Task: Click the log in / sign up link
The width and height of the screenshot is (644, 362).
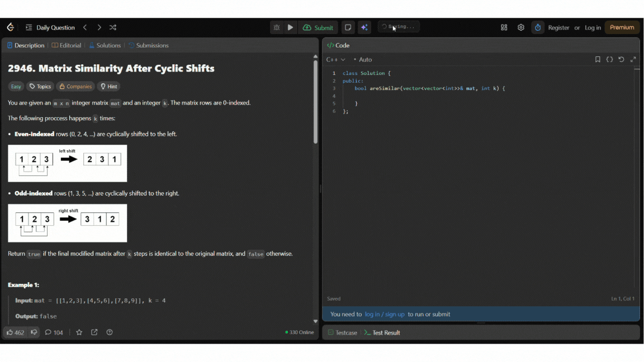Action: (385, 314)
